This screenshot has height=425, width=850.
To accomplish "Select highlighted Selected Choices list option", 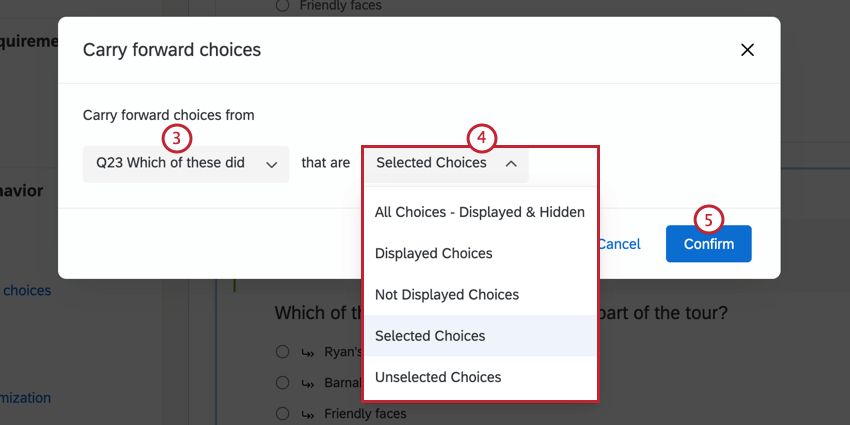I will point(430,336).
